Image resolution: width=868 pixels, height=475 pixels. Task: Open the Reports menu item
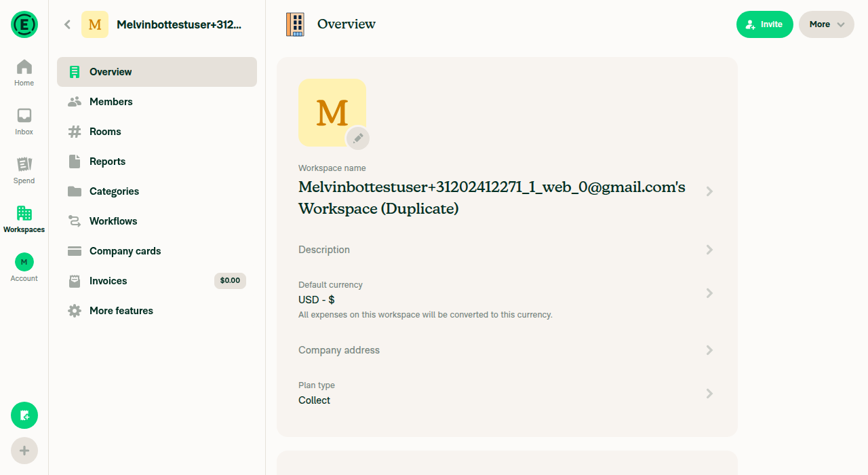pyautogui.click(x=157, y=161)
